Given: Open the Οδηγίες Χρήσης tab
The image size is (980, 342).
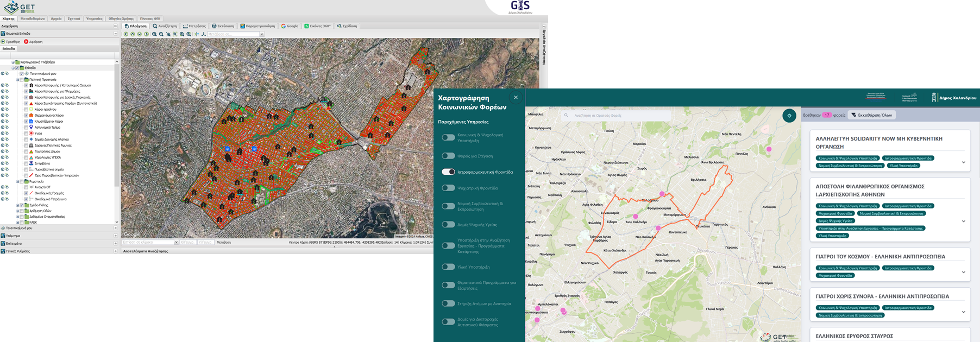Looking at the screenshot, I should [121, 18].
